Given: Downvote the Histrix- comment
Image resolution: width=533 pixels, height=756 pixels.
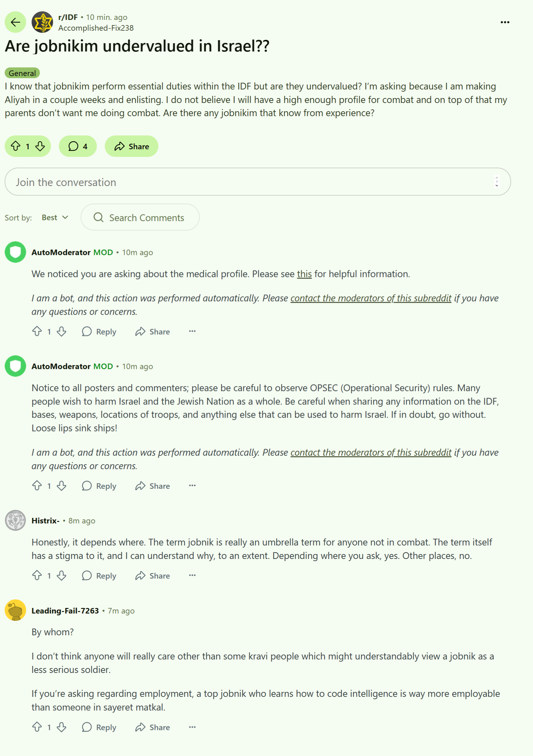Looking at the screenshot, I should click(x=62, y=576).
